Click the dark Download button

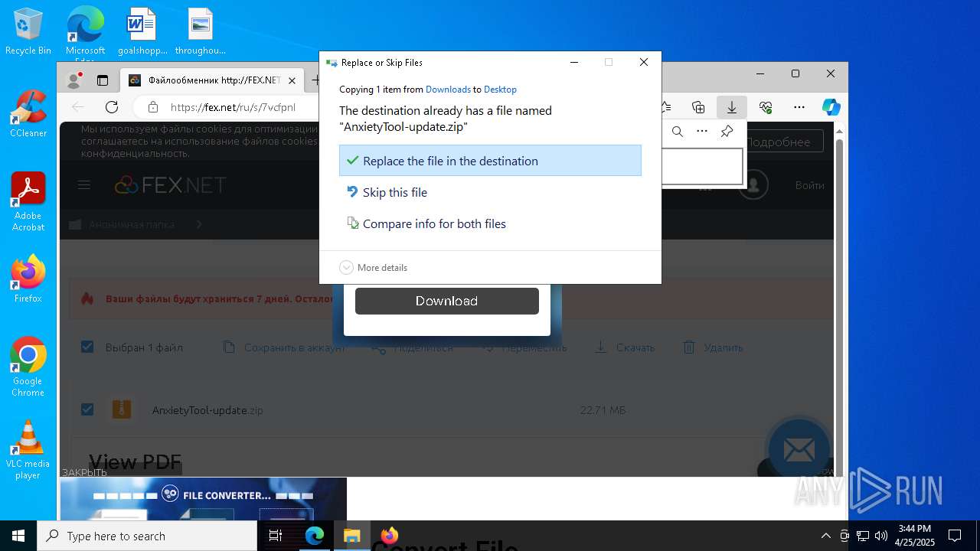(x=447, y=301)
